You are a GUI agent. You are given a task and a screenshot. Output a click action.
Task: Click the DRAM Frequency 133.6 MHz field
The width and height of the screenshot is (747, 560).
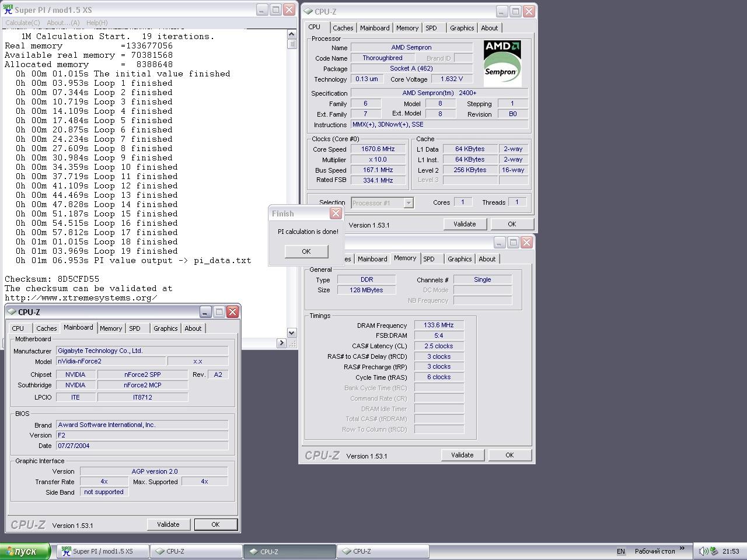click(439, 325)
